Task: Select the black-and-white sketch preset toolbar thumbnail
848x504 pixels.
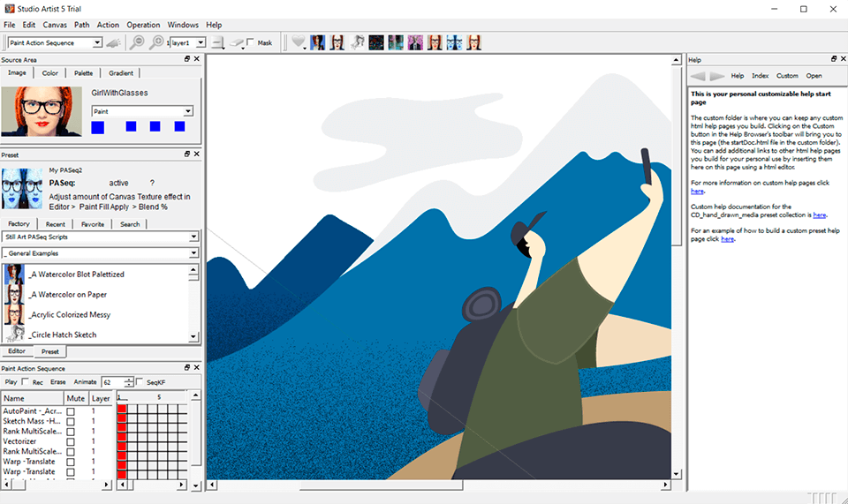Action: (x=357, y=42)
